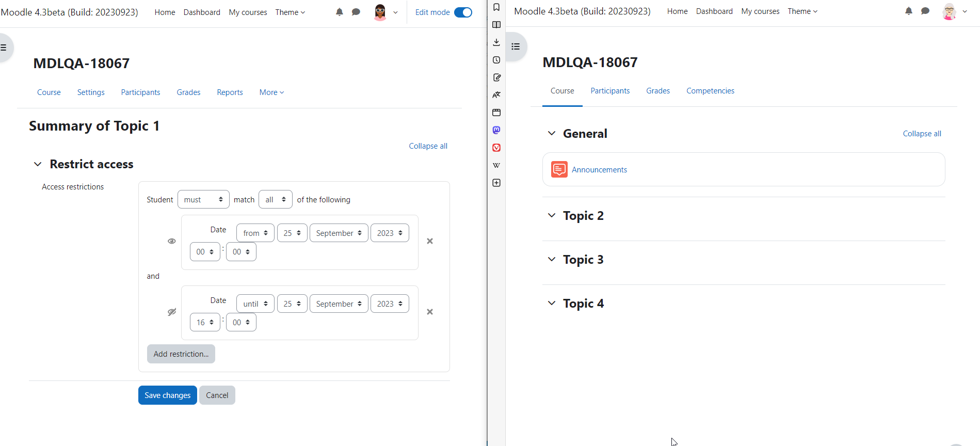Open the Announcements link
Screen dimensions: 980x446
pos(599,170)
